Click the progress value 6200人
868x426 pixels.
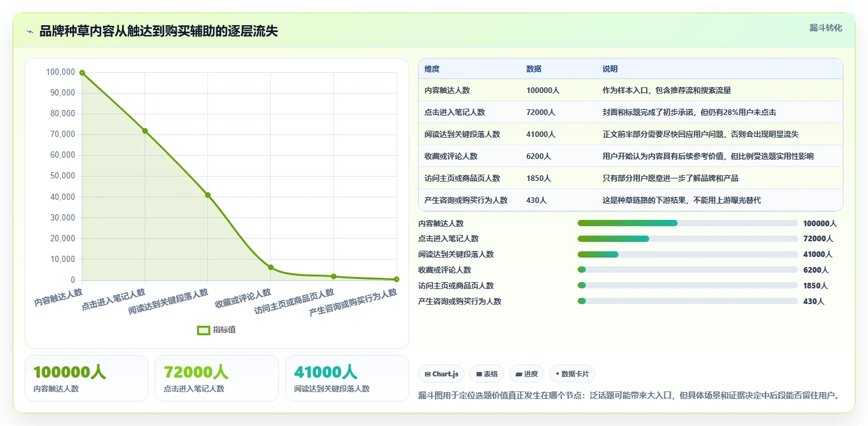tap(816, 270)
